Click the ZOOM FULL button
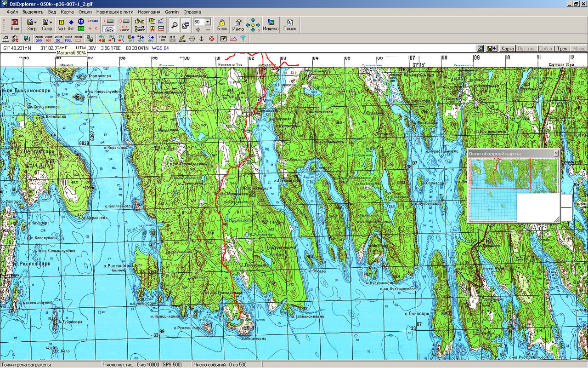The image size is (588, 368). (68, 39)
